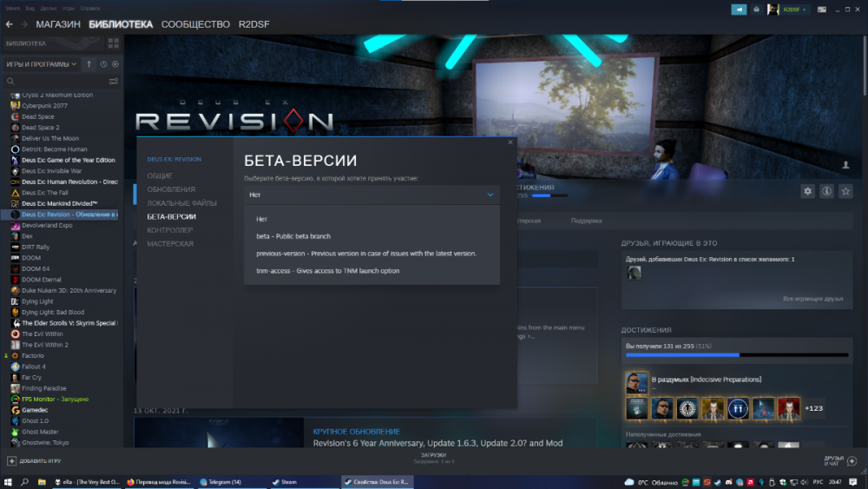Open the Игры и программы filter dropdown
This screenshot has height=489, width=868.
coord(42,64)
